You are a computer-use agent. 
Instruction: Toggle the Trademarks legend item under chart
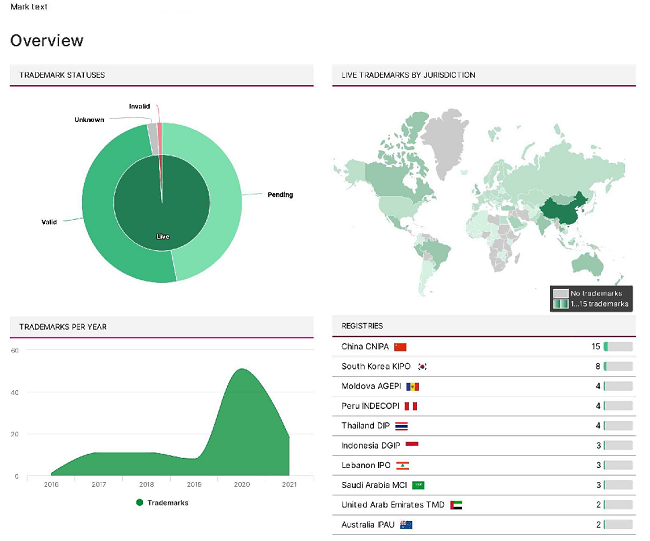pyautogui.click(x=161, y=502)
